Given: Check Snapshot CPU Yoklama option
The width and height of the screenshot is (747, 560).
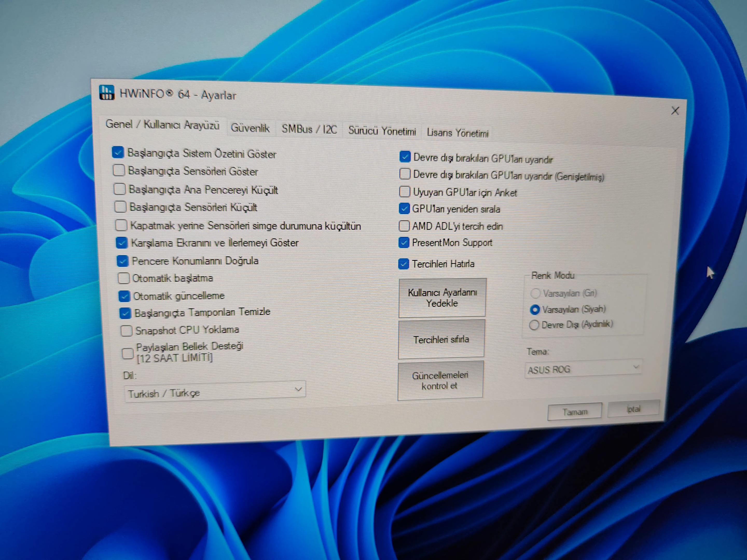Looking at the screenshot, I should (x=126, y=331).
